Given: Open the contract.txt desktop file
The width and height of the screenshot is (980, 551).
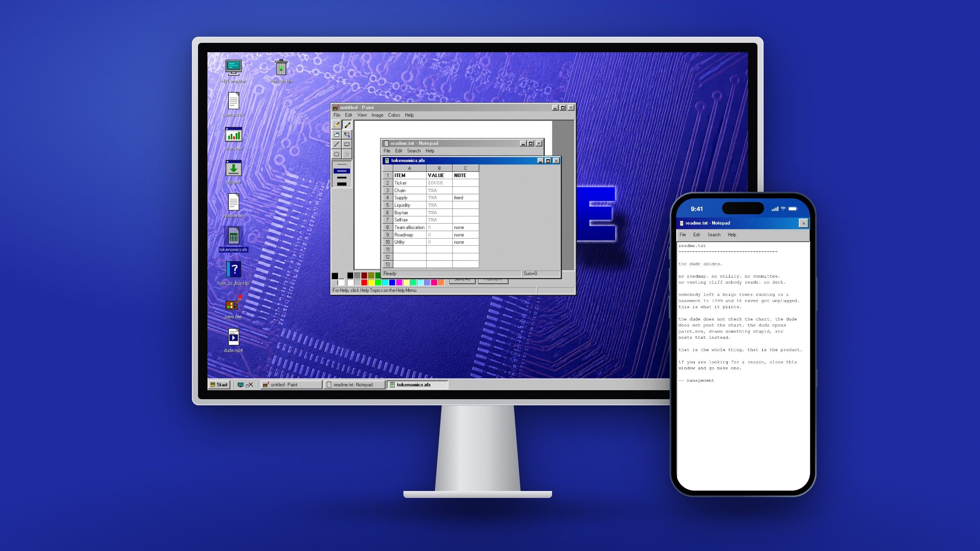Looking at the screenshot, I should [x=234, y=105].
